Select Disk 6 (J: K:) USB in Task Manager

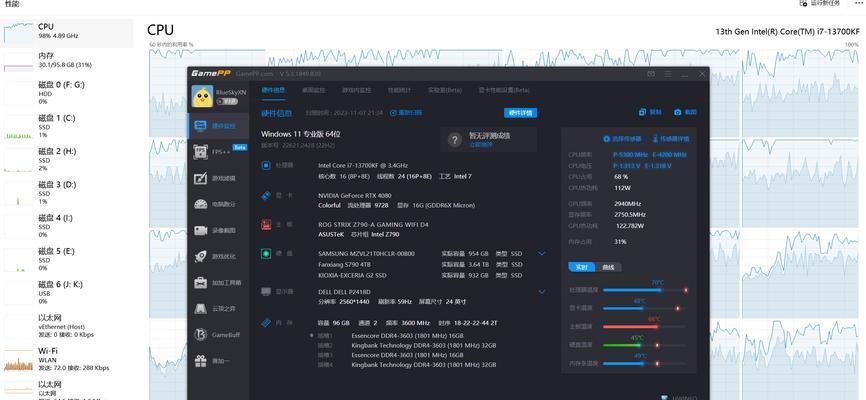(67, 293)
